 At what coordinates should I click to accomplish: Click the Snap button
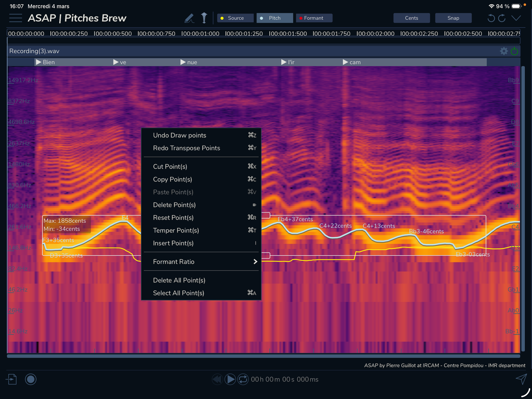453,18
